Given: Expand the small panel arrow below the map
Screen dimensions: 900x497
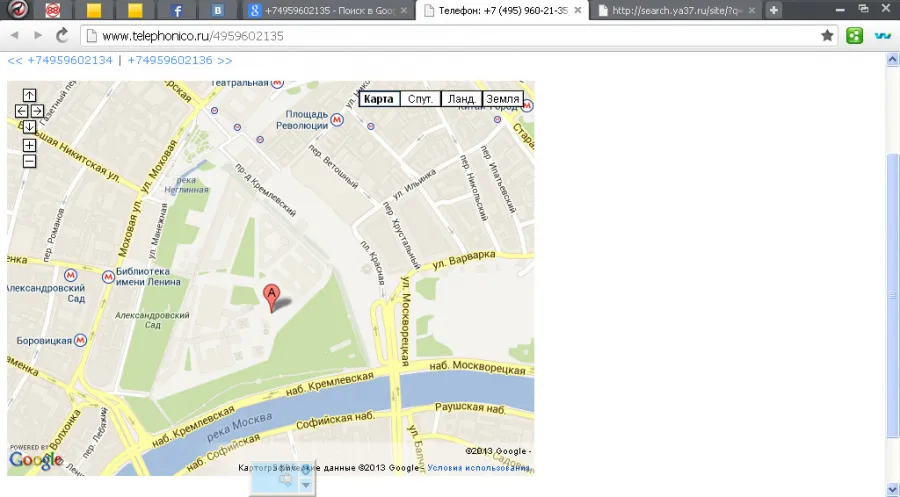Looking at the screenshot, I should 306,485.
